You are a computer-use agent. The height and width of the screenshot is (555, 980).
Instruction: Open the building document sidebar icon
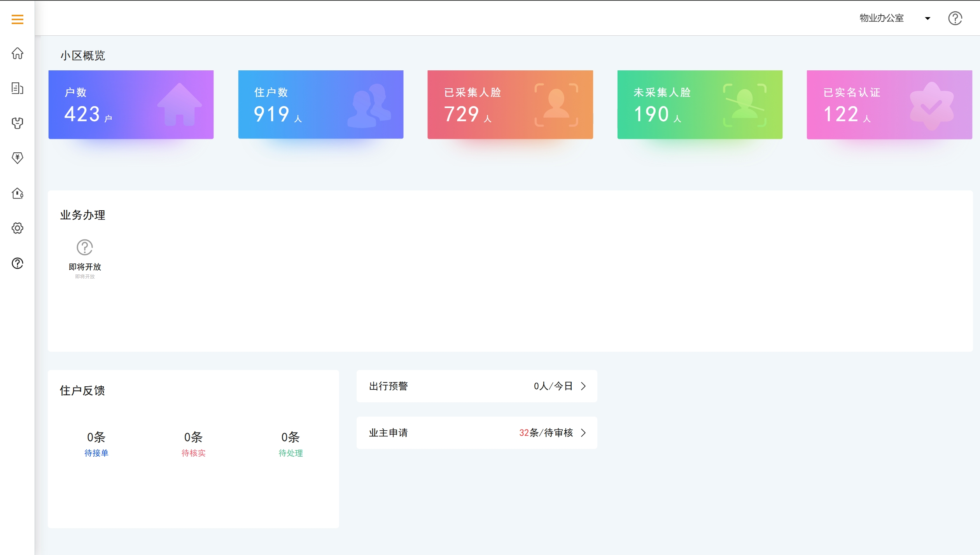pyautogui.click(x=17, y=88)
